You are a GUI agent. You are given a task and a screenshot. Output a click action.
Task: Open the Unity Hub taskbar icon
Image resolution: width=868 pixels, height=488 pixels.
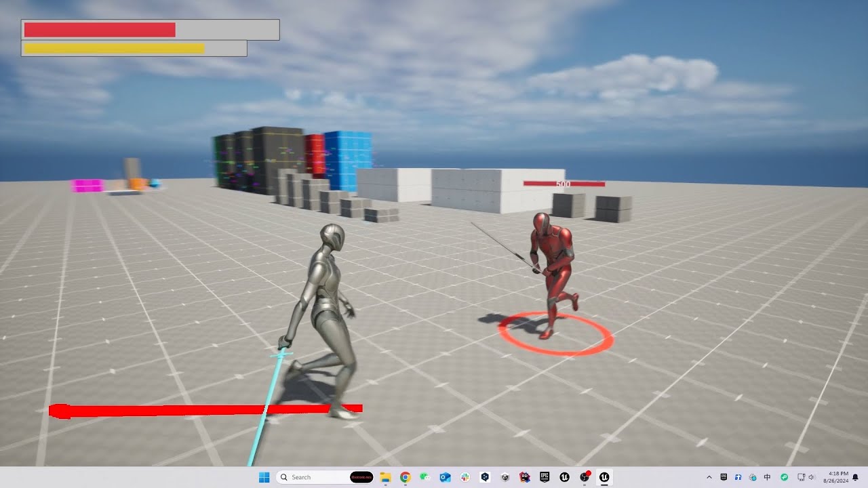click(505, 477)
